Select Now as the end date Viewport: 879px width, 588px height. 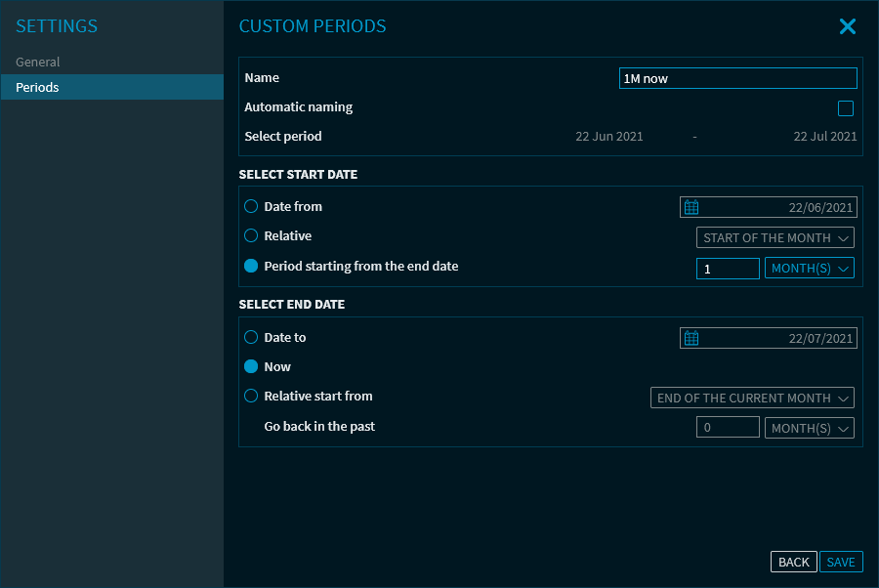click(251, 367)
